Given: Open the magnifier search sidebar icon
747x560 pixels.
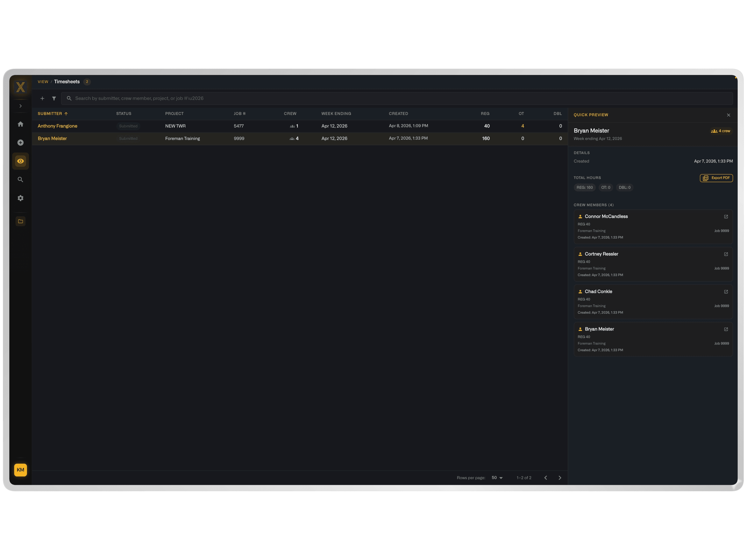Looking at the screenshot, I should point(21,180).
